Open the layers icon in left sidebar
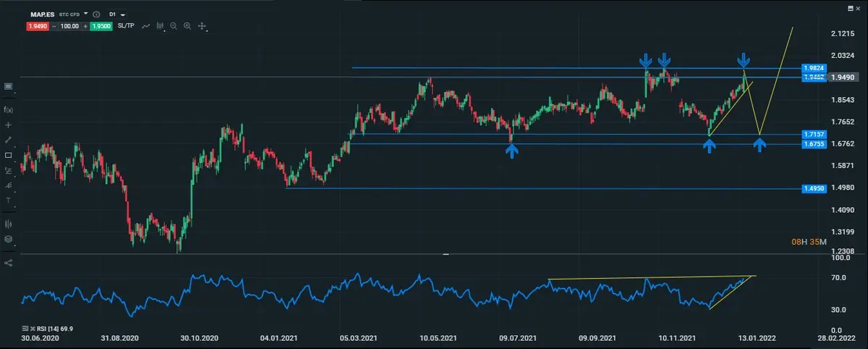Image resolution: width=868 pixels, height=349 pixels. click(x=9, y=238)
